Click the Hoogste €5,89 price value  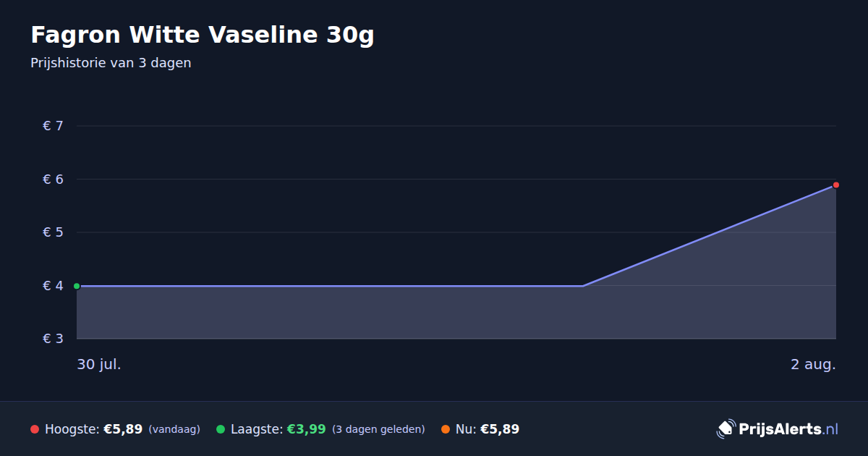click(123, 429)
